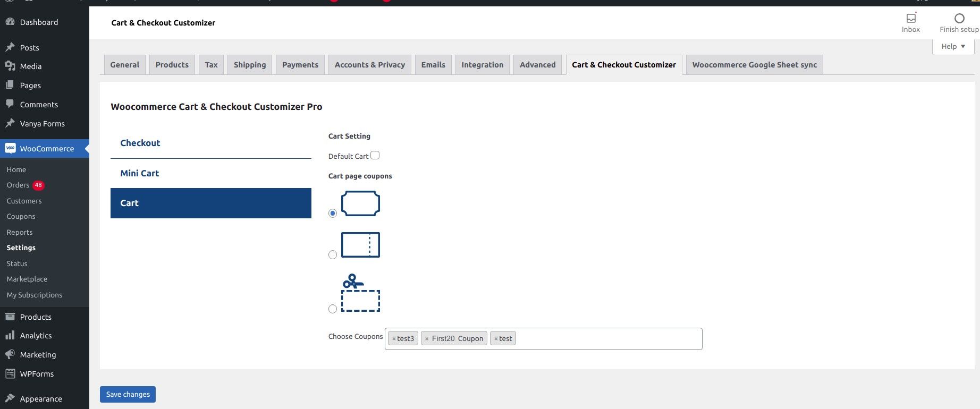Open Woocommerce Google Sheet sync tab

point(755,65)
